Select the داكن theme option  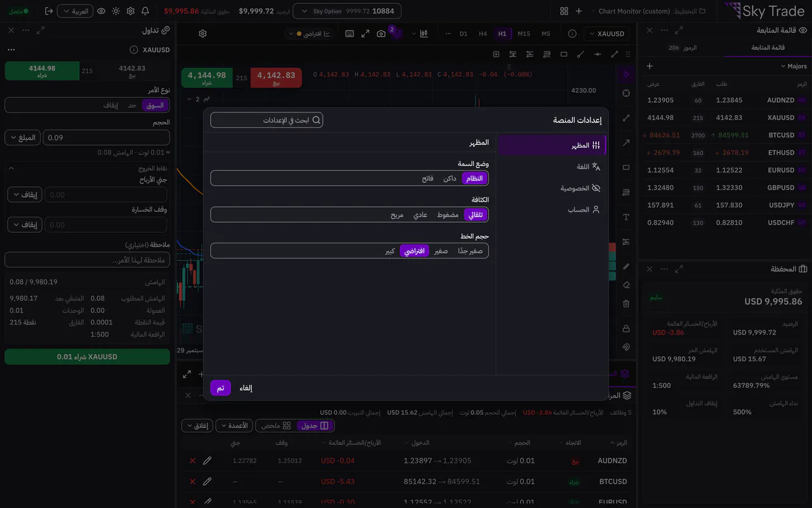click(450, 178)
